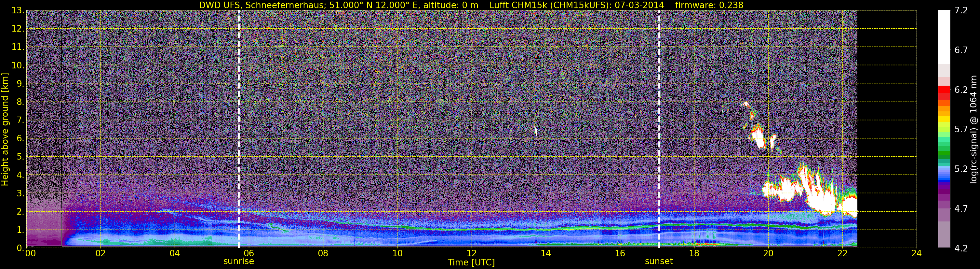
Task: Click the time axis tick label '20'
Action: click(768, 253)
